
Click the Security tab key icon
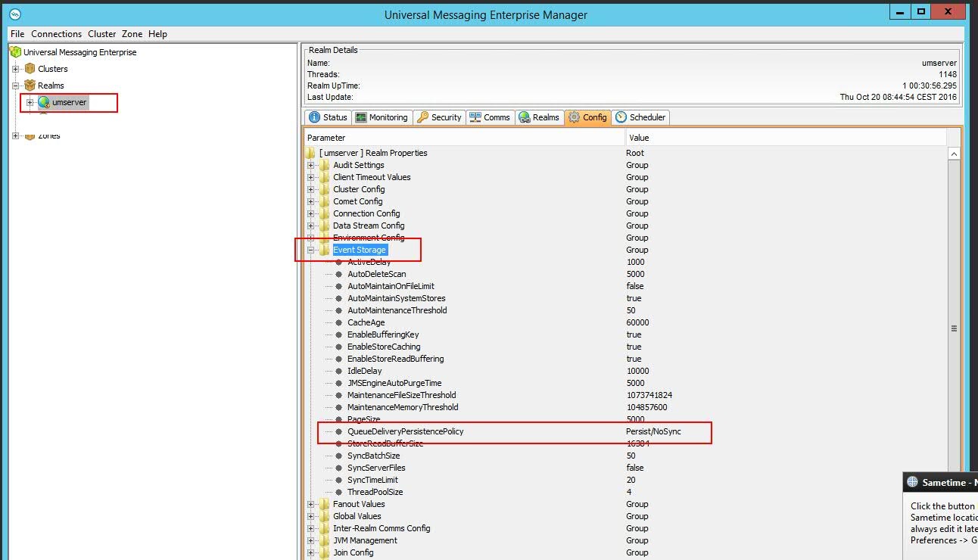pos(422,117)
